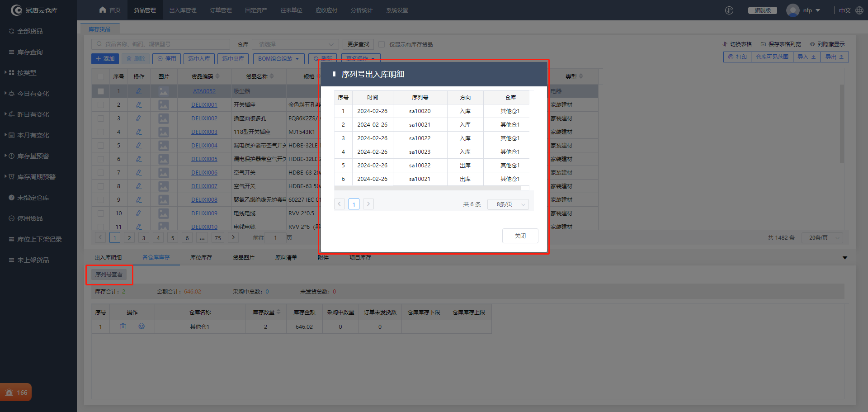The image size is (868, 412).
Task: Click the circular switch icon beside 旗舰版
Action: (729, 10)
